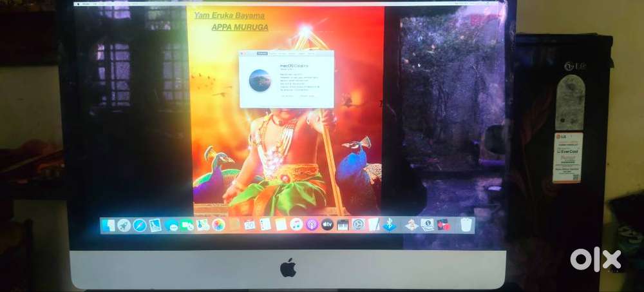This screenshot has width=644, height=292.
Task: Open the Apple menu in menu bar
Action: (x=78, y=3)
